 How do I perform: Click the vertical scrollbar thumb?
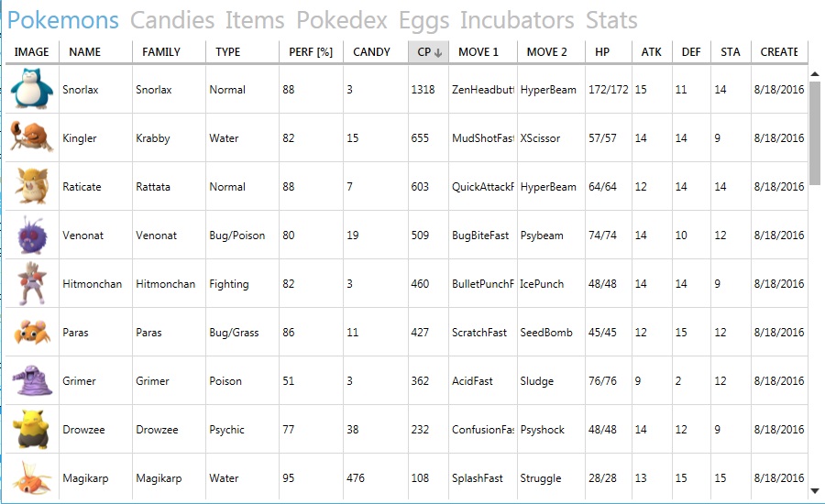click(x=815, y=134)
